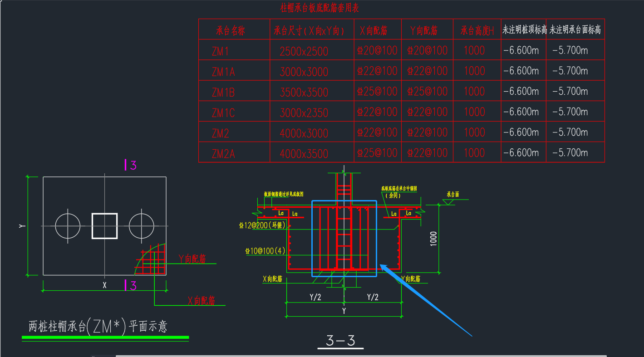
Task: Click the magenta section mark 3 above plan
Action: tap(133, 165)
